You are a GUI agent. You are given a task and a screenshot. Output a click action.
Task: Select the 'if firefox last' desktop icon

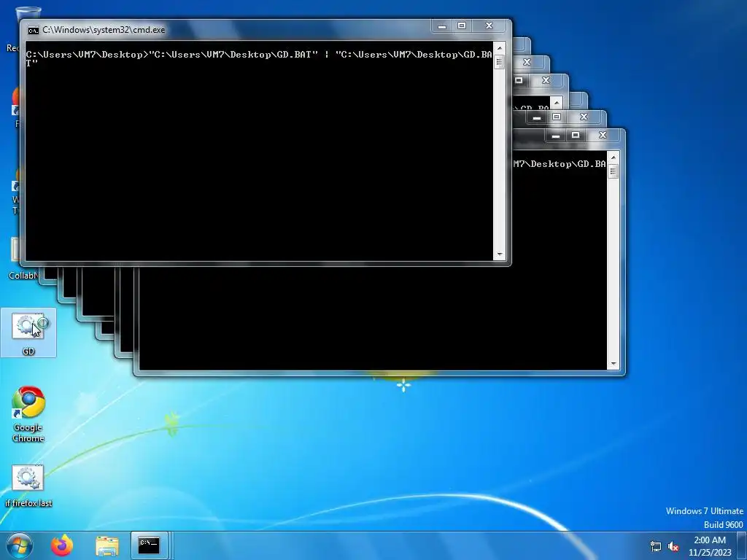[x=28, y=486]
